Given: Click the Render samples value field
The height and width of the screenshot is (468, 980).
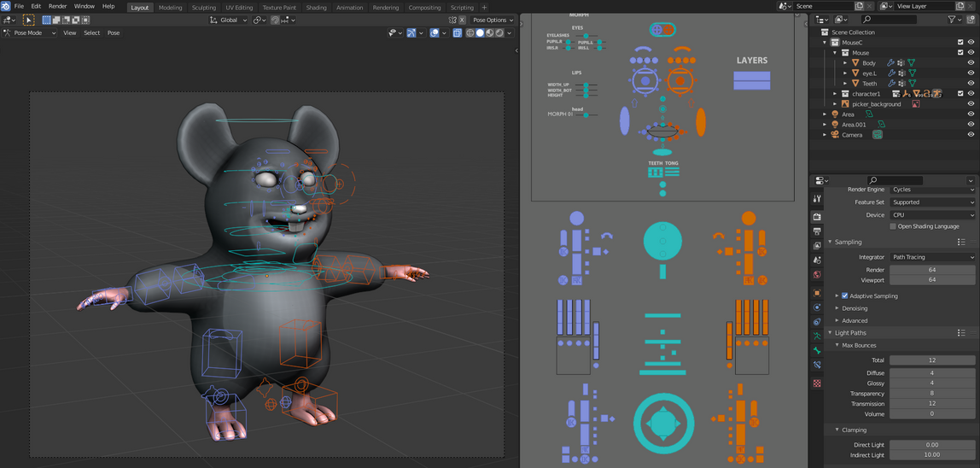Looking at the screenshot, I should [931, 270].
